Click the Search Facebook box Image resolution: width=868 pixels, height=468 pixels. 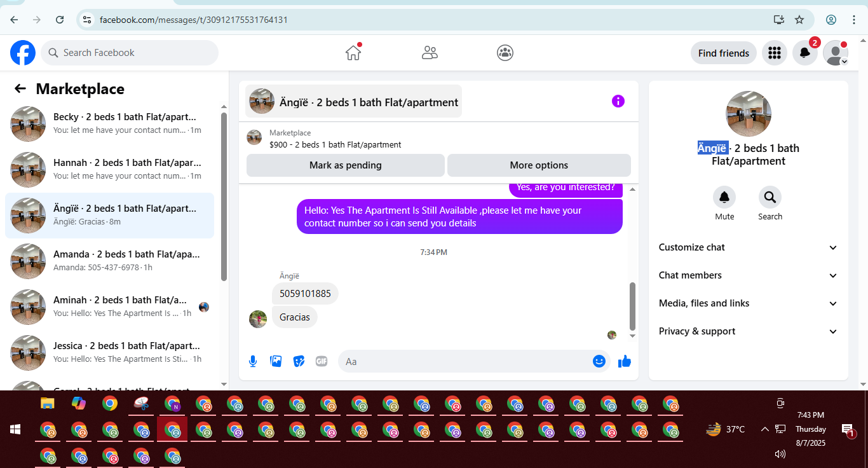[x=130, y=53]
